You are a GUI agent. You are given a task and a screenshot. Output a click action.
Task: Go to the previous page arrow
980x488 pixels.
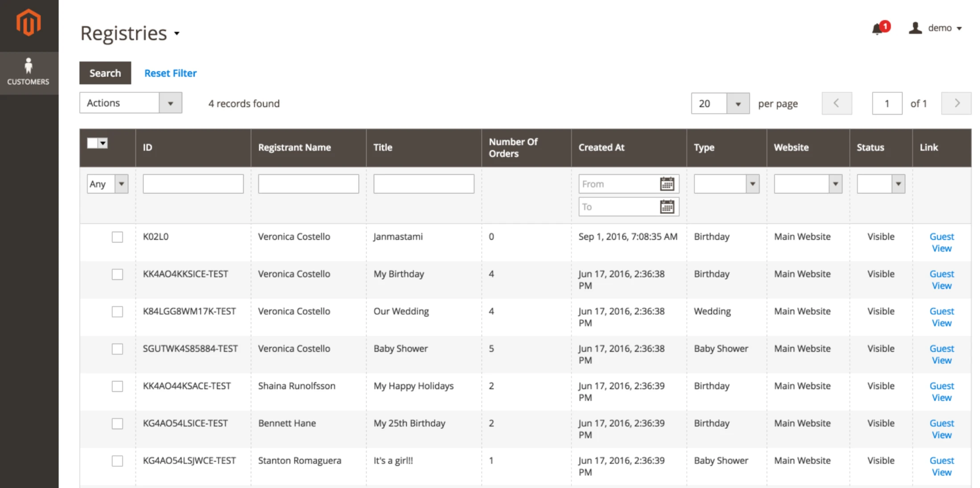(837, 103)
